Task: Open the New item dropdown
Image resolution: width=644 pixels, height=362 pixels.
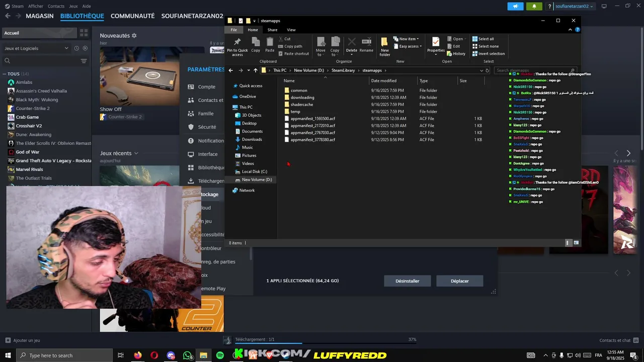Action: click(x=406, y=39)
